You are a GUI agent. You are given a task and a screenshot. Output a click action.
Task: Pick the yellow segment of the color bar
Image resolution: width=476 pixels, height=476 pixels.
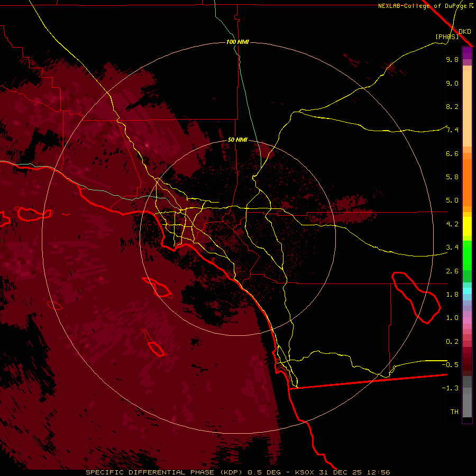click(467, 226)
